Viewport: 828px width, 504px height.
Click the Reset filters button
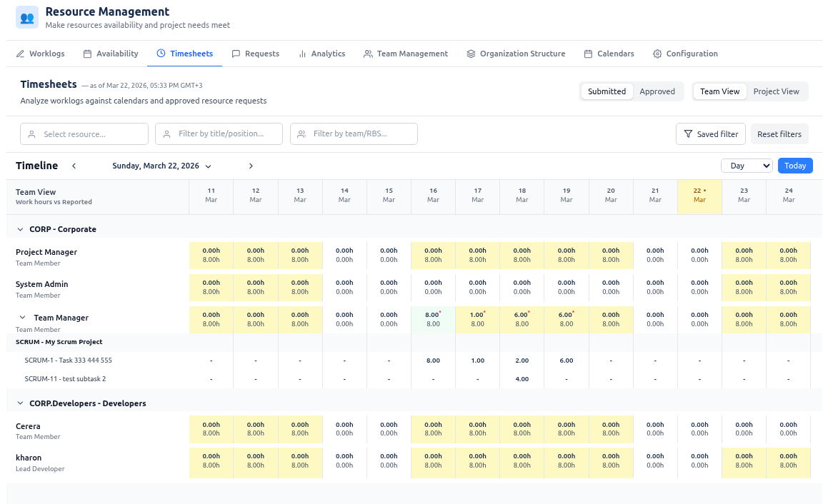[x=779, y=133]
